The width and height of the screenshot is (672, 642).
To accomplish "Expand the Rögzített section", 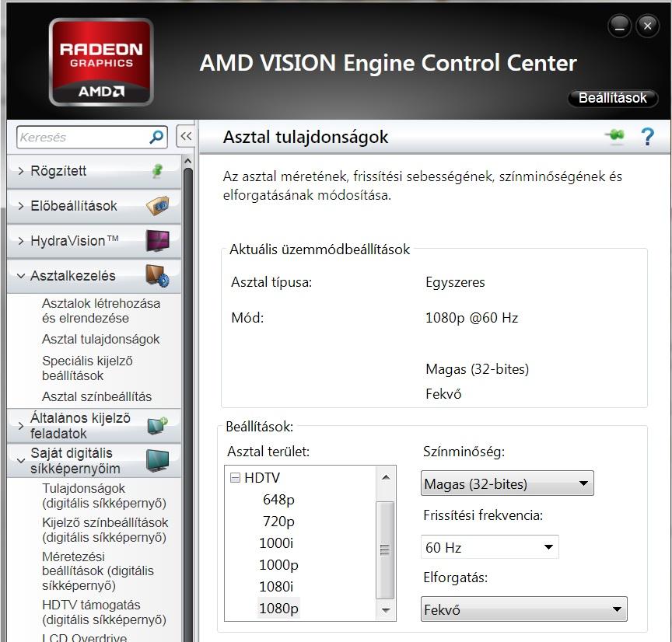I will 94,171.
